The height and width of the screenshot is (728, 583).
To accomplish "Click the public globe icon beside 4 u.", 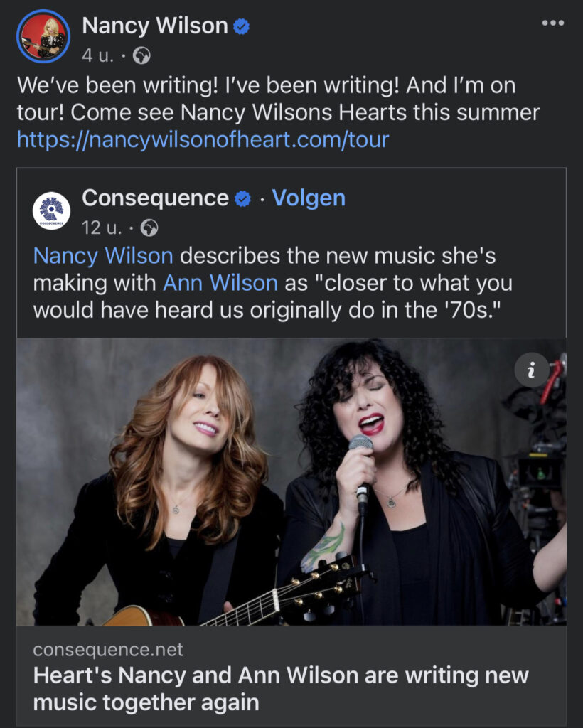I will (142, 55).
